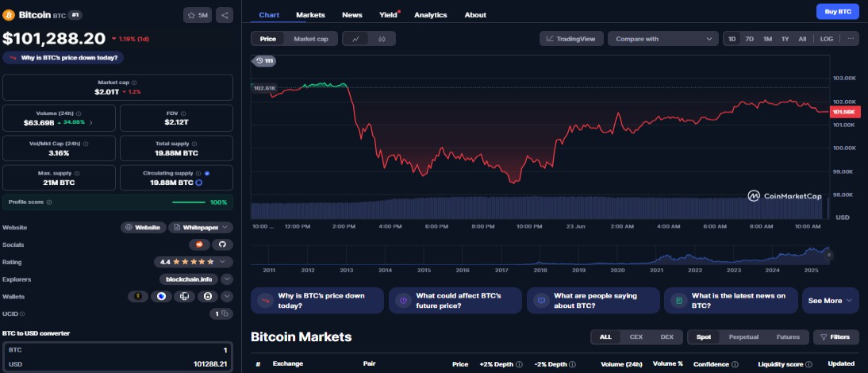Set chart range to All
The width and height of the screenshot is (868, 373).
click(802, 39)
